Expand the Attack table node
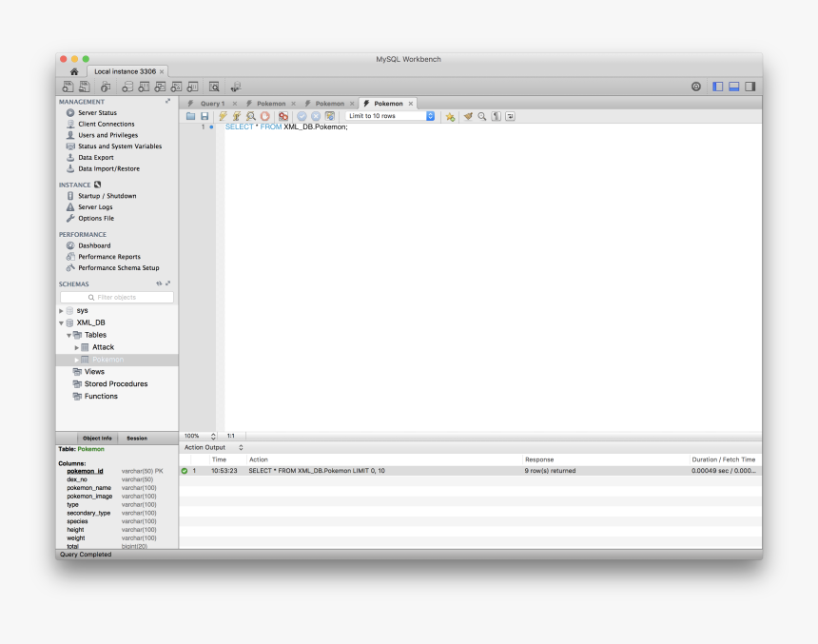 pyautogui.click(x=77, y=347)
